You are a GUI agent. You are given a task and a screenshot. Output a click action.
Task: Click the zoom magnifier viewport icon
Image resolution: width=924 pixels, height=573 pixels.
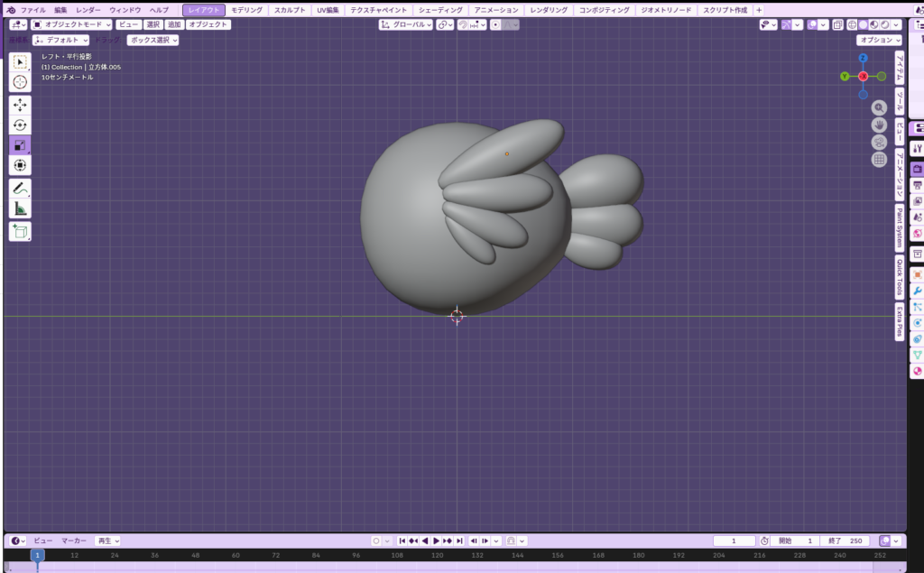pyautogui.click(x=879, y=107)
